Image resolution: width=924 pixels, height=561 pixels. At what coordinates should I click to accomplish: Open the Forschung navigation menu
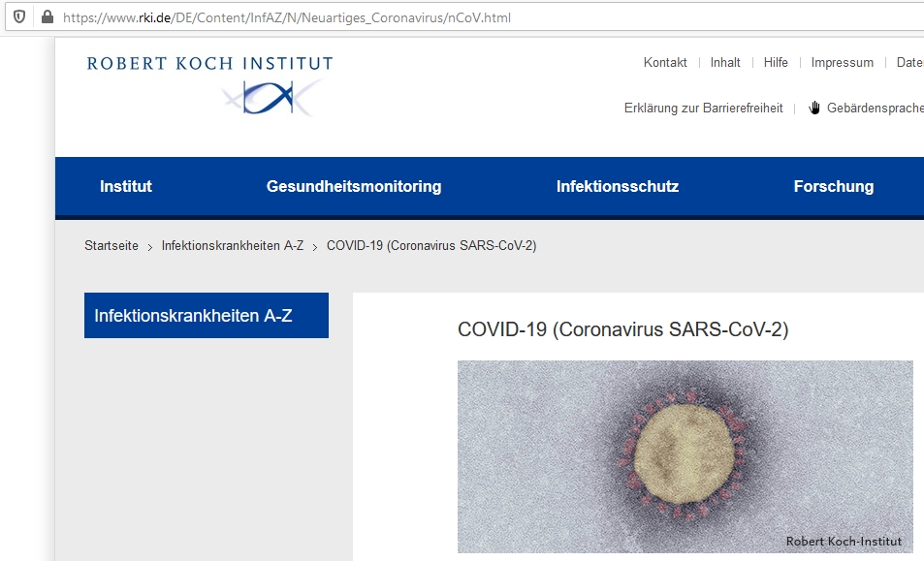click(x=833, y=187)
